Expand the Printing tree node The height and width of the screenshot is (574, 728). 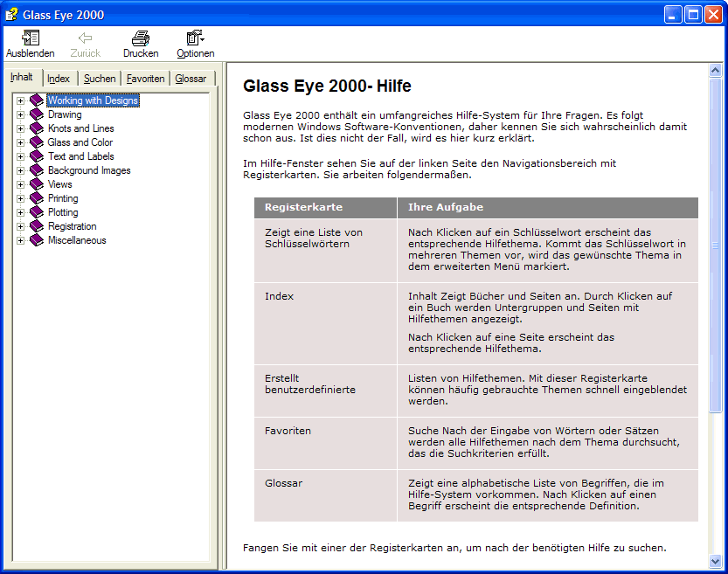pyautogui.click(x=20, y=198)
